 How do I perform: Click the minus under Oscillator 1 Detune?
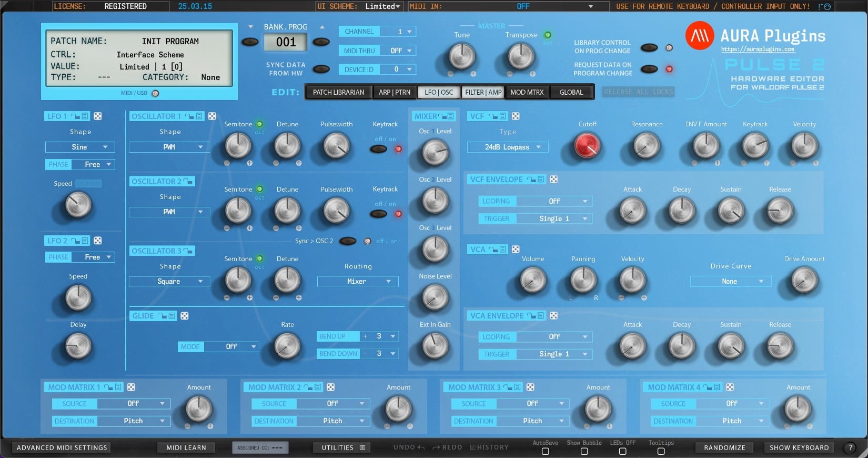click(x=276, y=163)
